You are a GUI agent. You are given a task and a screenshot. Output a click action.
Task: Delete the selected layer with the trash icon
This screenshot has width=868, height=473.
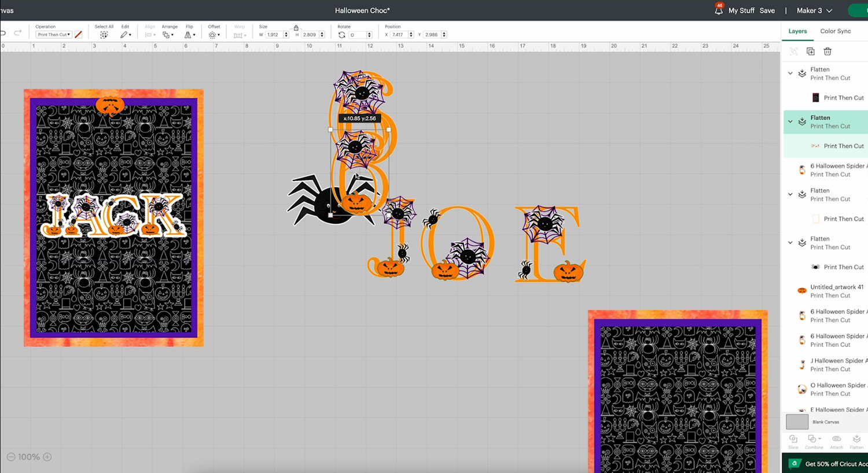827,51
